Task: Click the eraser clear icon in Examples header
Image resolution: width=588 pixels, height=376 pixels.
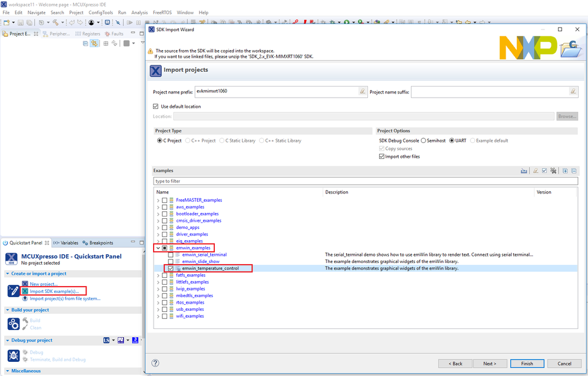Action: [x=536, y=171]
